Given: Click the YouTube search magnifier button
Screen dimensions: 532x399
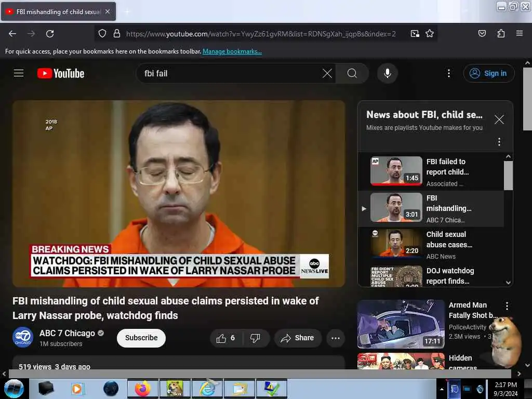Looking at the screenshot, I should (x=352, y=73).
